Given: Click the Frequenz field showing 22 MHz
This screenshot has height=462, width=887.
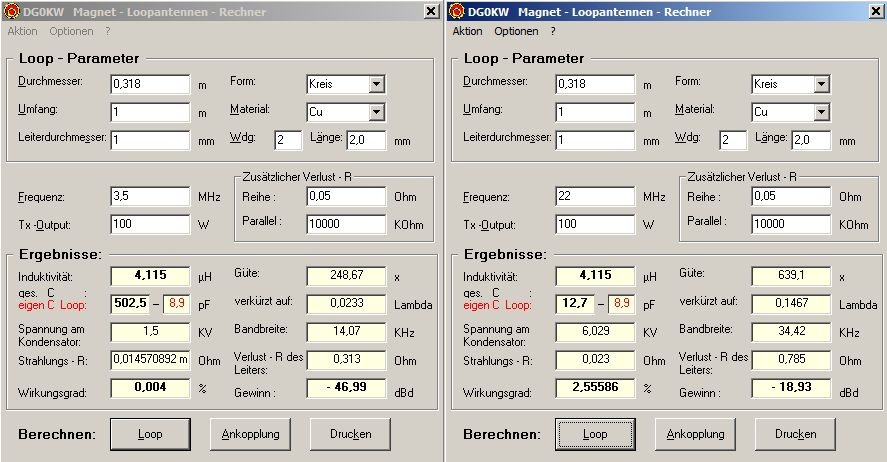Looking at the screenshot, I should pos(595,196).
